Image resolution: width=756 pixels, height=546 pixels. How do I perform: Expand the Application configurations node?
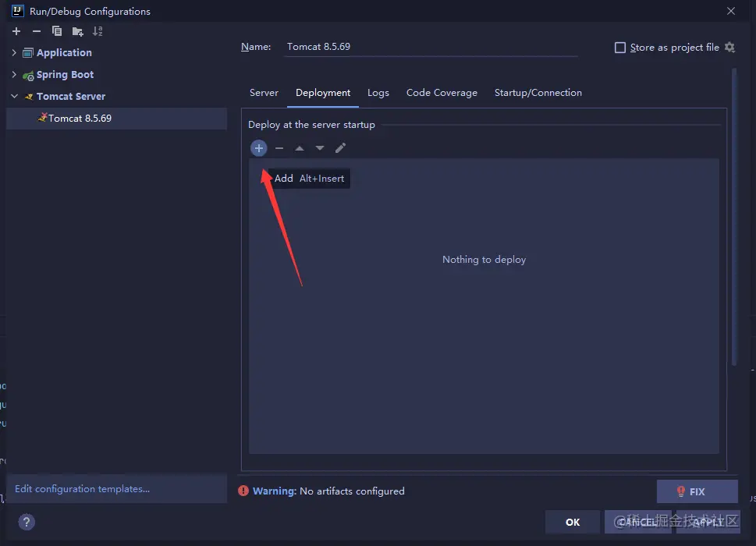click(x=14, y=52)
